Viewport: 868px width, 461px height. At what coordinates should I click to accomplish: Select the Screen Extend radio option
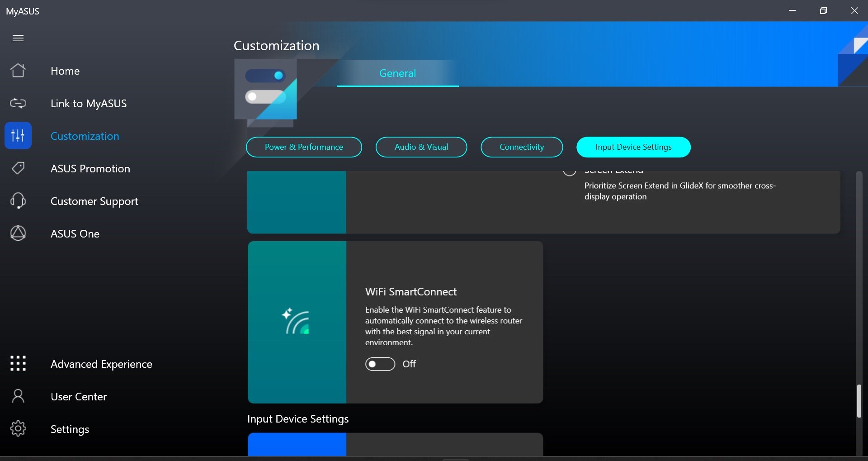(x=570, y=172)
